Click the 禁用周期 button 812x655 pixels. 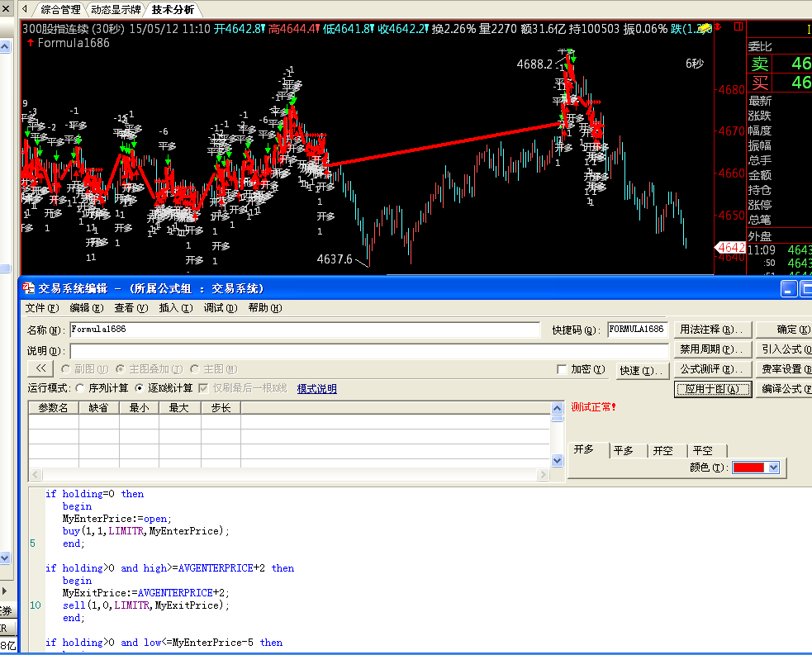tap(713, 349)
